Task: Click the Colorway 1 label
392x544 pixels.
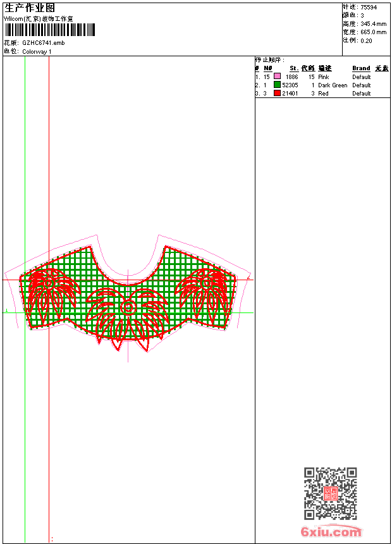Action: tap(37, 52)
